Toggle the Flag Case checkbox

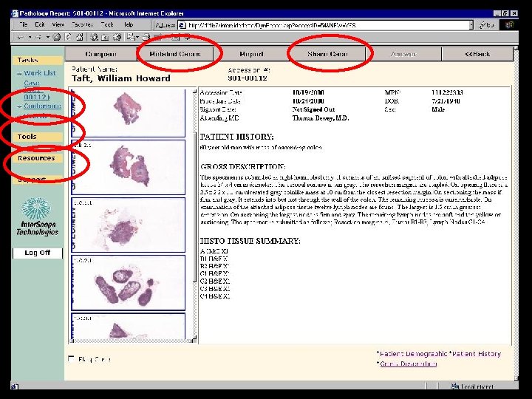click(x=71, y=358)
